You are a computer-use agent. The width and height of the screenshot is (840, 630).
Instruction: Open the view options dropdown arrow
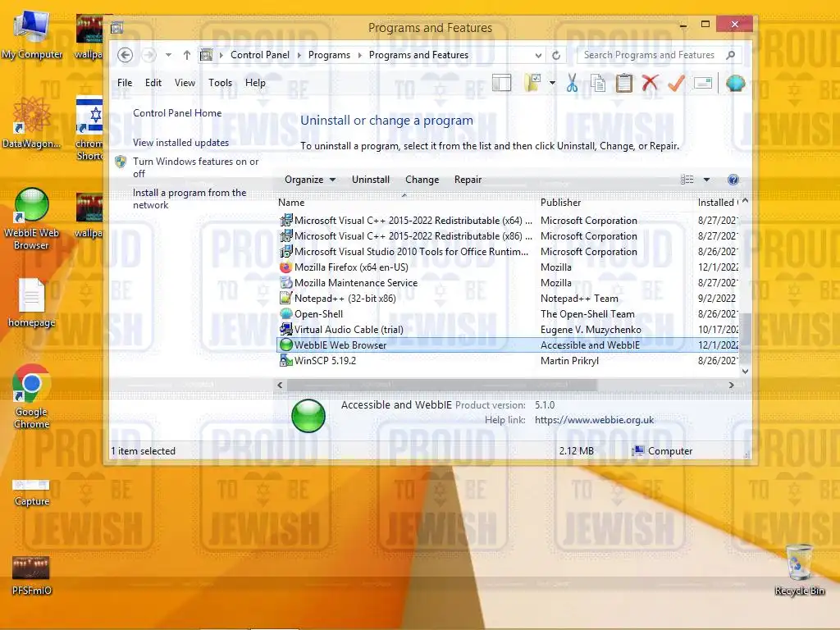click(706, 180)
